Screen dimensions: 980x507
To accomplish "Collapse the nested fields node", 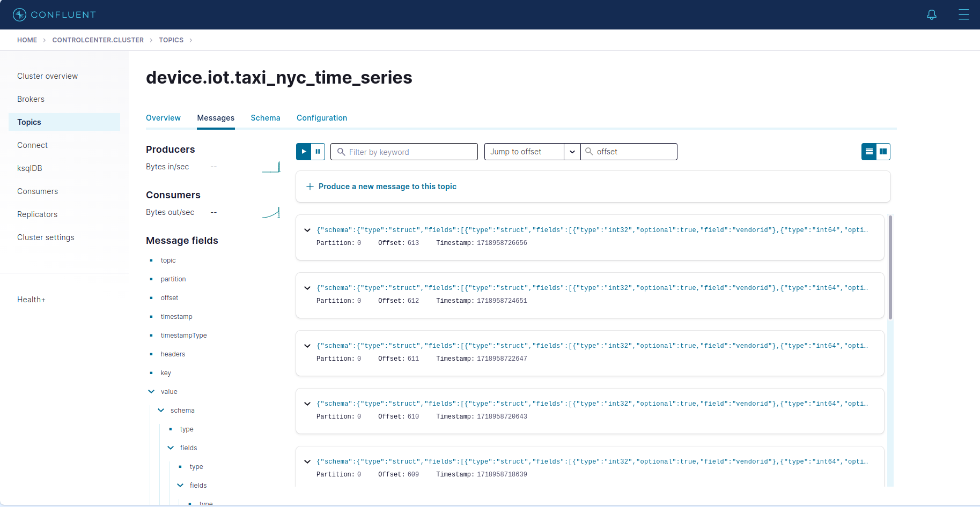I will pyautogui.click(x=180, y=486).
